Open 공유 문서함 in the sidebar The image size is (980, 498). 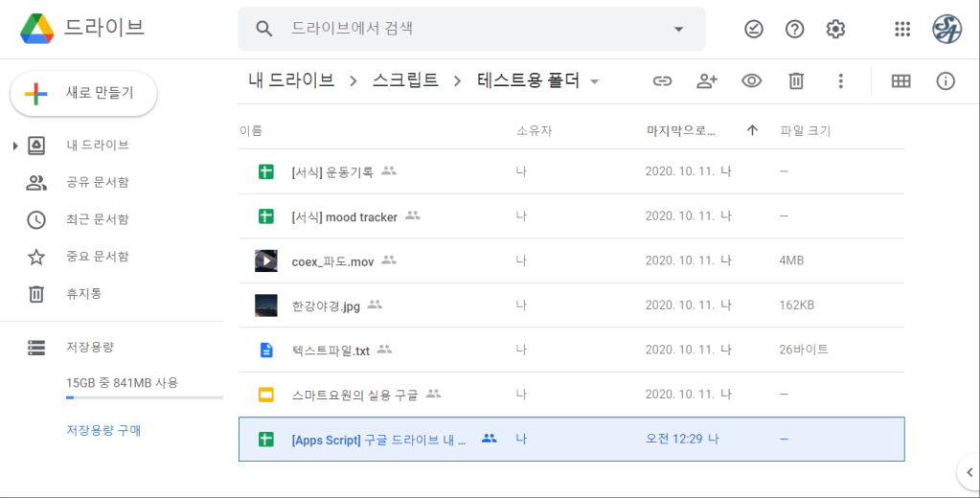coord(97,182)
